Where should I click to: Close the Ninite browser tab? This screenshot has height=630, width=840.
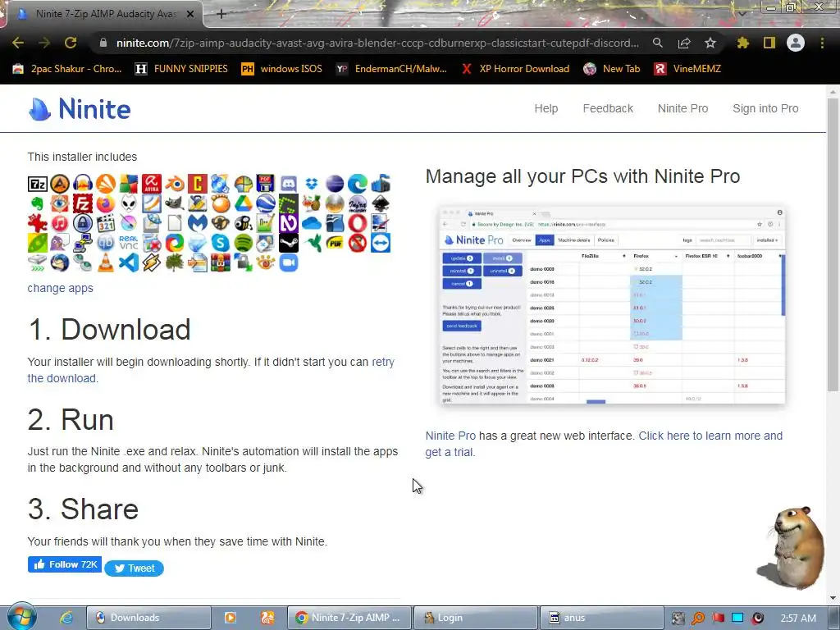(x=190, y=14)
